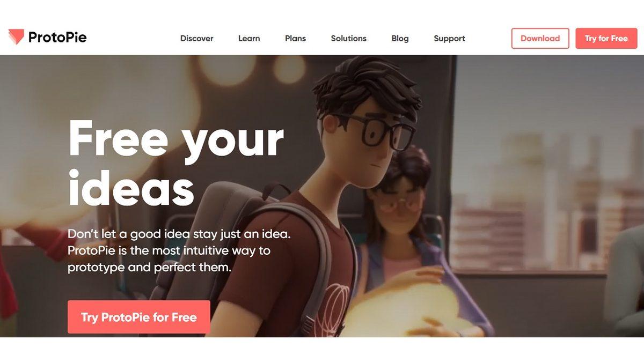Click the outlined Download button
This screenshot has height=362, width=644.
click(540, 39)
